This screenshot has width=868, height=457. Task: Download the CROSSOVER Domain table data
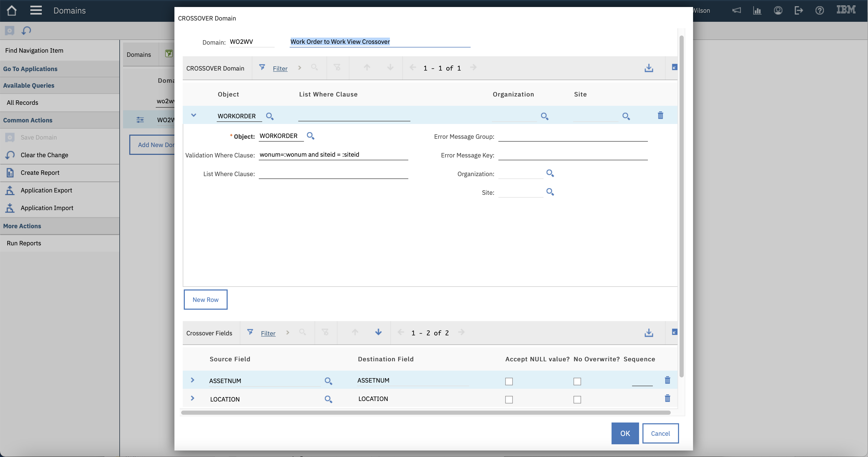[649, 68]
